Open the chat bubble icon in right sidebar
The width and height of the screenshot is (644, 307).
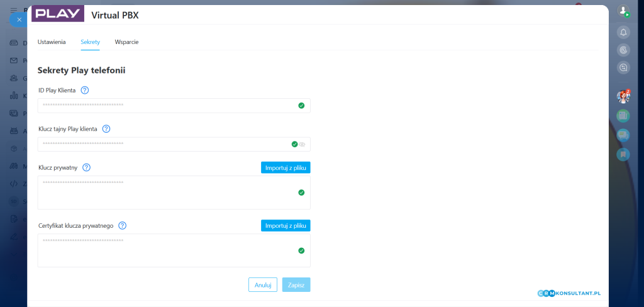623,135
